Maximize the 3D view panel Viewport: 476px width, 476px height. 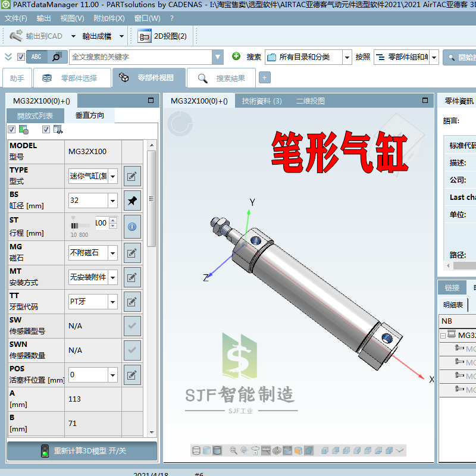(425, 101)
